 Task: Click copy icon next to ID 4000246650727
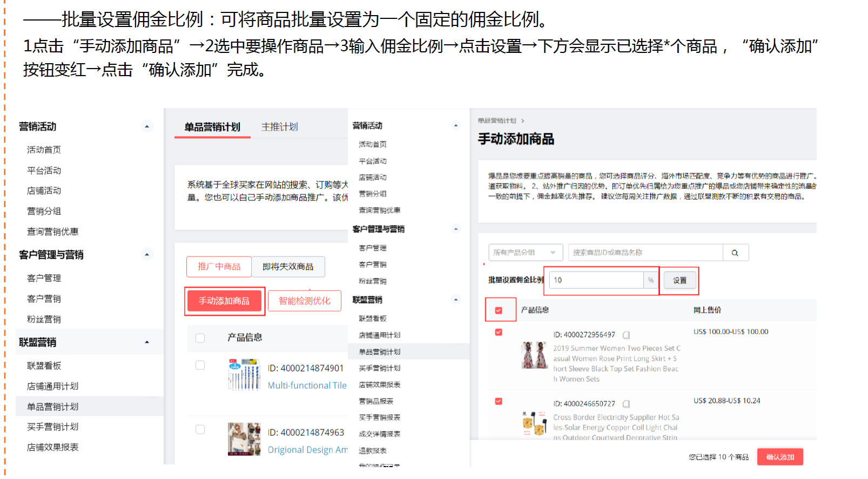(626, 404)
